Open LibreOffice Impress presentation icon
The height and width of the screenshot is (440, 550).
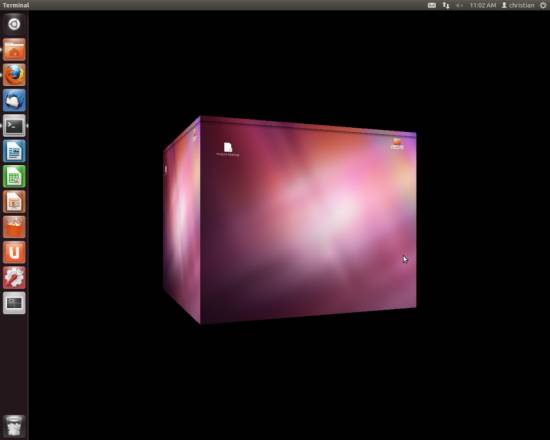coord(14,202)
